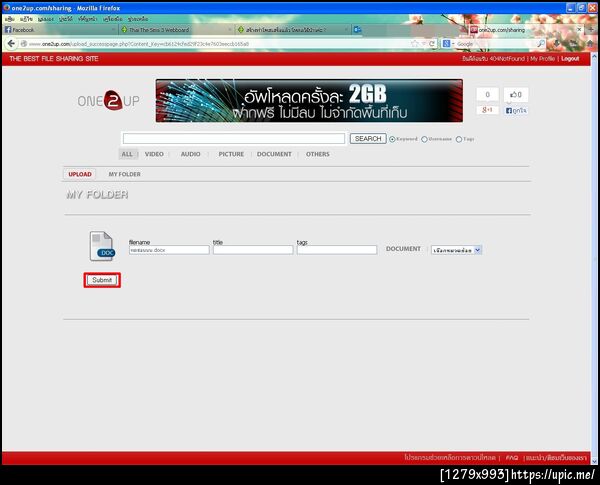
Task: Click the Facebook like button
Action: 516,111
